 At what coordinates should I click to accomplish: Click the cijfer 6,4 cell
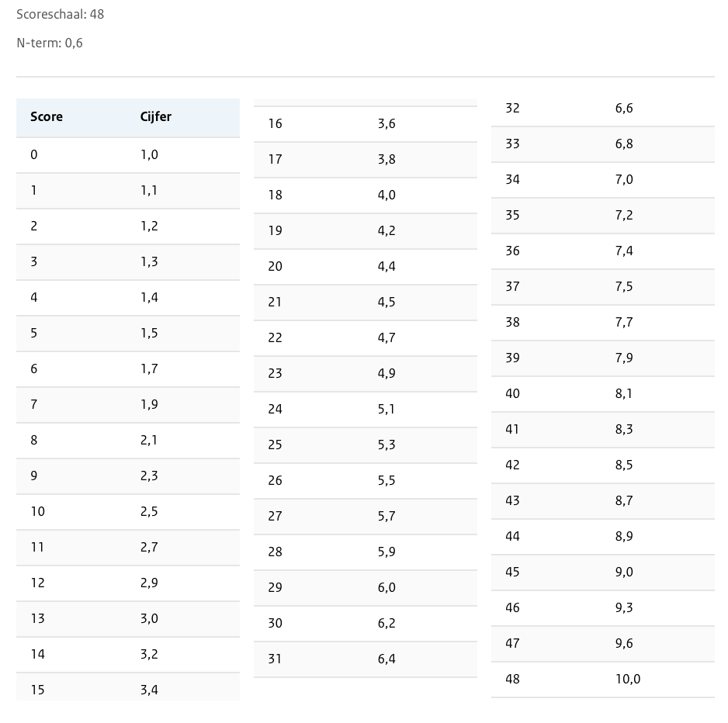387,659
